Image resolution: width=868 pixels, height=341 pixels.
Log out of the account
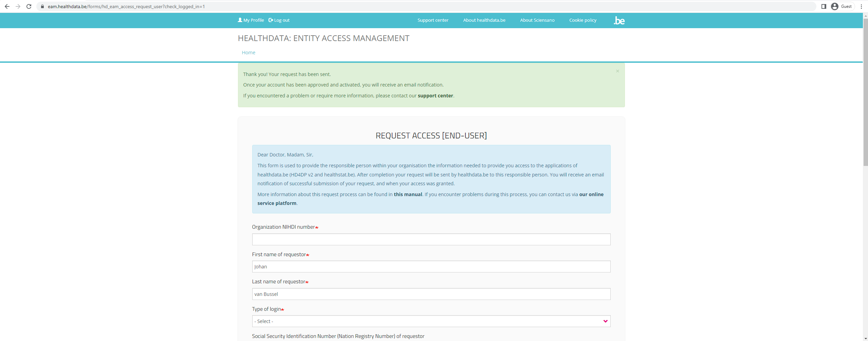pyautogui.click(x=279, y=20)
